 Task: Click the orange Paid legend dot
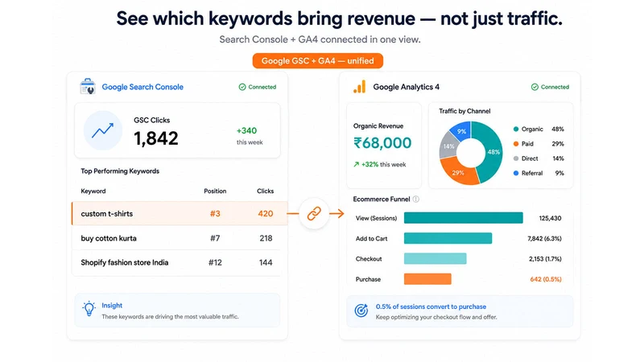click(516, 144)
